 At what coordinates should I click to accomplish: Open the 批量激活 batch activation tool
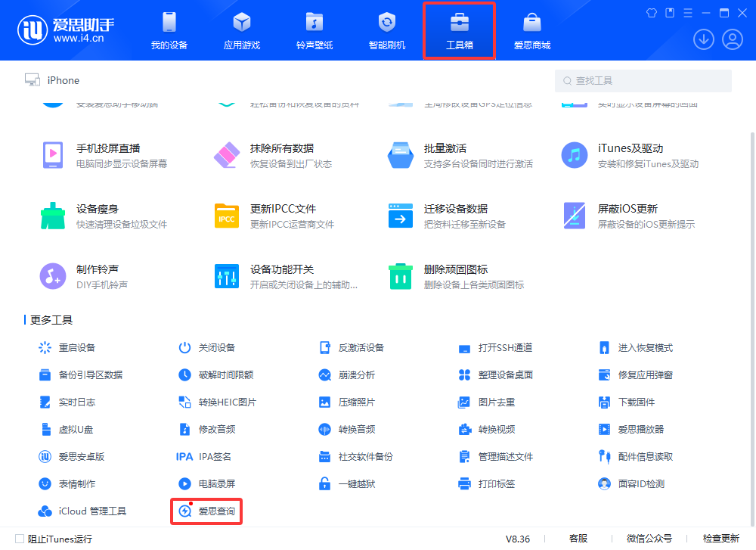(x=401, y=155)
